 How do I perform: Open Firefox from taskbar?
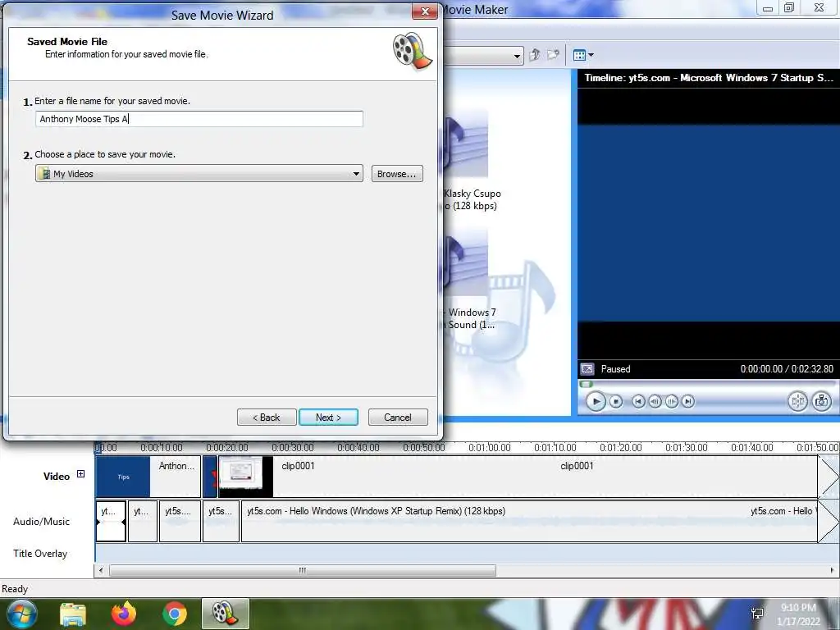coord(124,614)
